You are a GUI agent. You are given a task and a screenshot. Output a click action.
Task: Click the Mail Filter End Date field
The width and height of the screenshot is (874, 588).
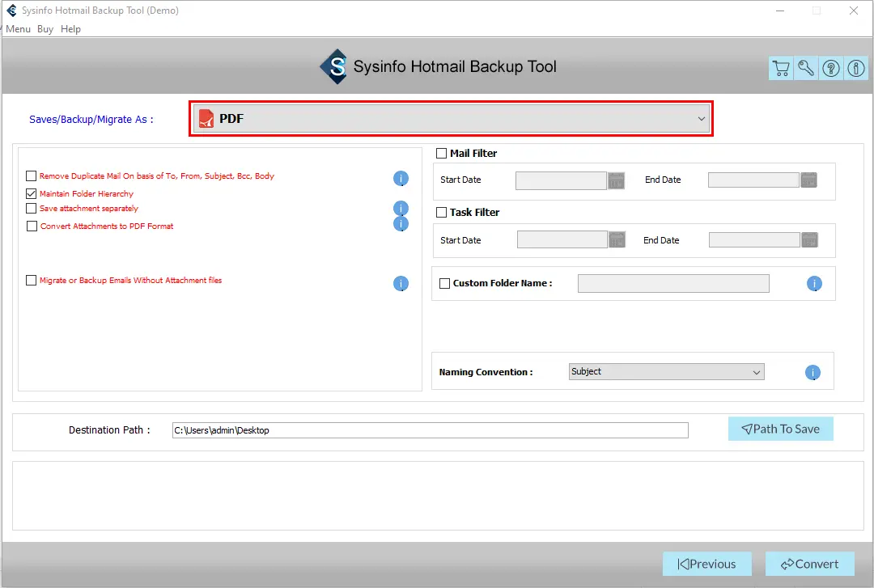click(753, 180)
